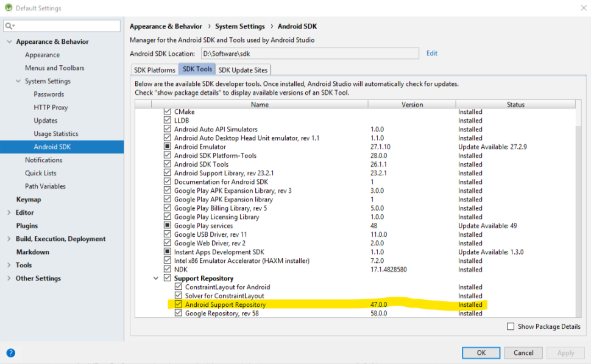Screen dimensions: 591x364
Task: Select the SDK Tools tab
Action: [197, 69]
